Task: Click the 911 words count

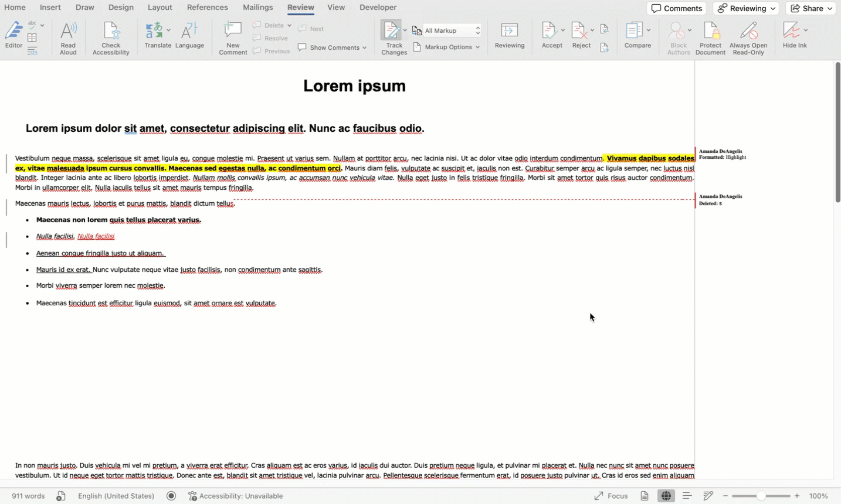Action: pyautogui.click(x=28, y=496)
